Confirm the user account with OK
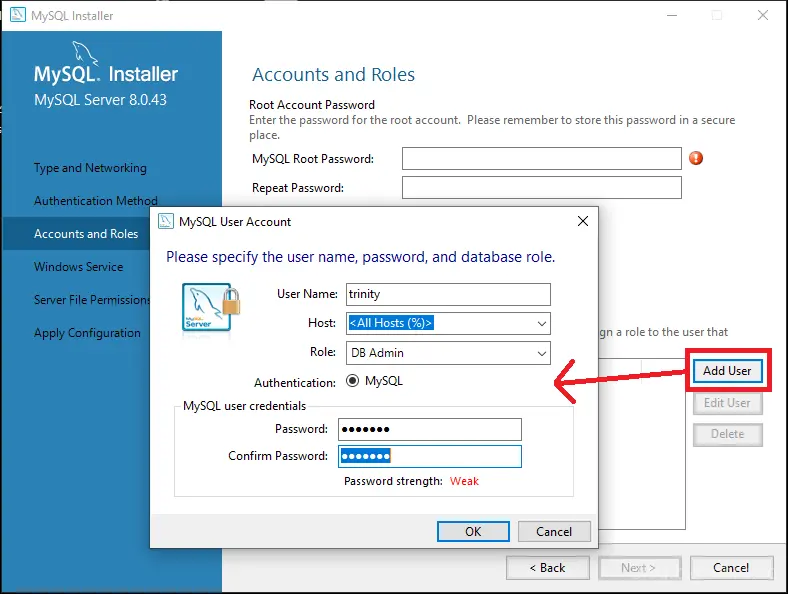 [x=473, y=532]
